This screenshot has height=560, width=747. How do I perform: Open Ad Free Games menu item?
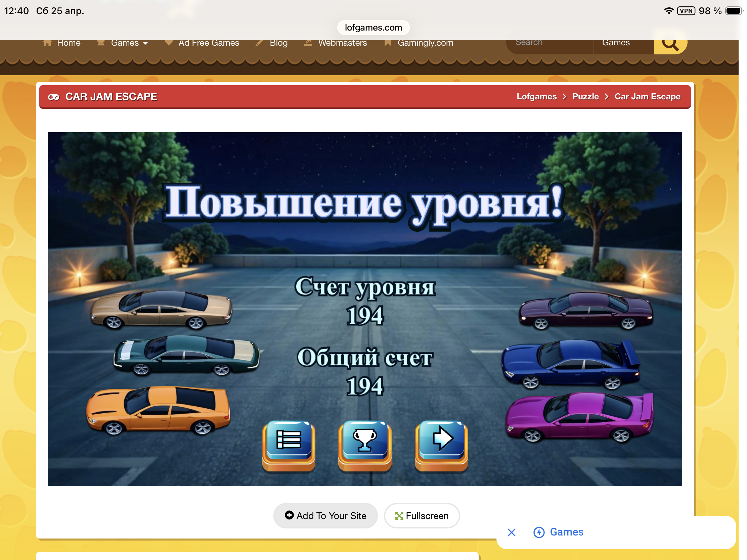pos(208,43)
